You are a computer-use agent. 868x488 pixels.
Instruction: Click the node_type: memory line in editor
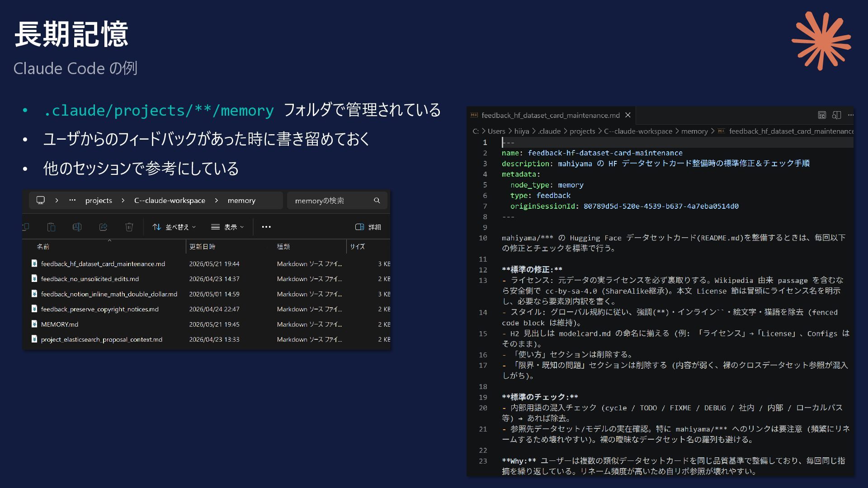[547, 185]
